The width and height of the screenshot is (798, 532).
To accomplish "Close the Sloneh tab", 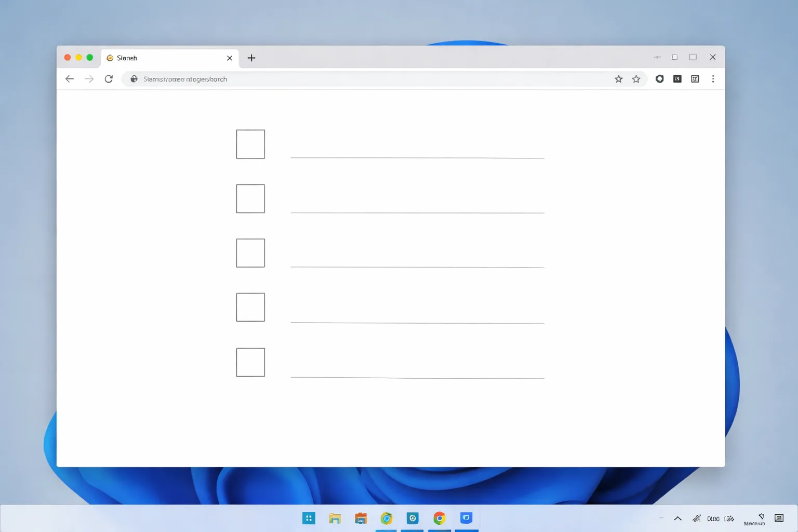I will [x=229, y=58].
